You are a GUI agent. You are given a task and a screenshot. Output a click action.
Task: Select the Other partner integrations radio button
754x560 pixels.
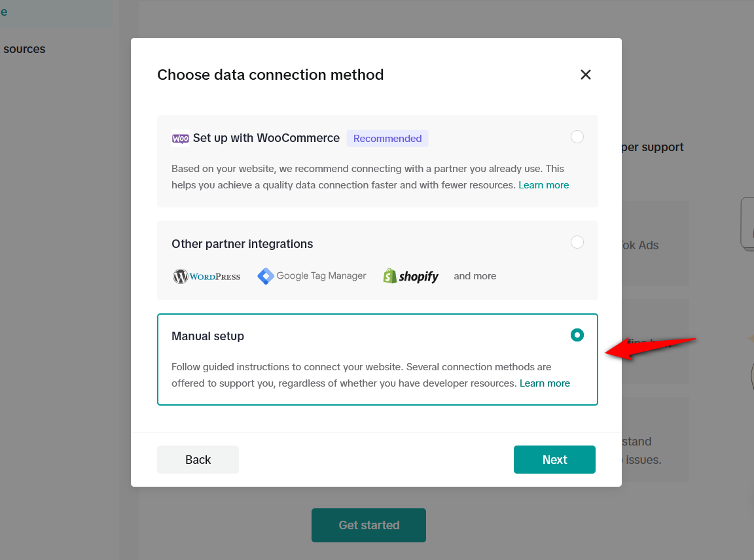pos(577,242)
